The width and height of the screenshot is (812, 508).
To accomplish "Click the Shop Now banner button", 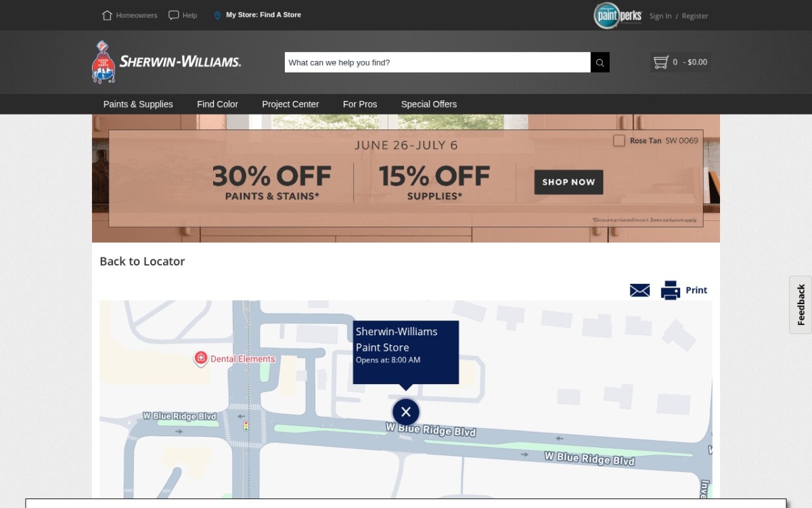I will coord(568,182).
